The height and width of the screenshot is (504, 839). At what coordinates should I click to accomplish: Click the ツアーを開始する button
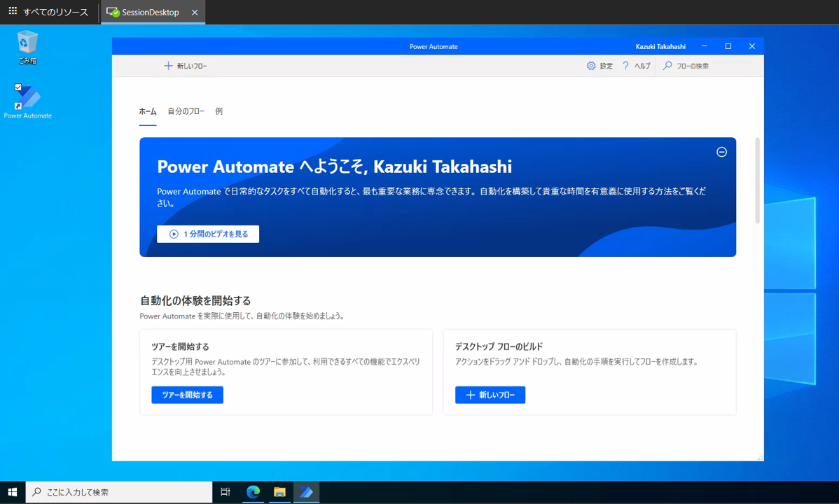(x=187, y=395)
